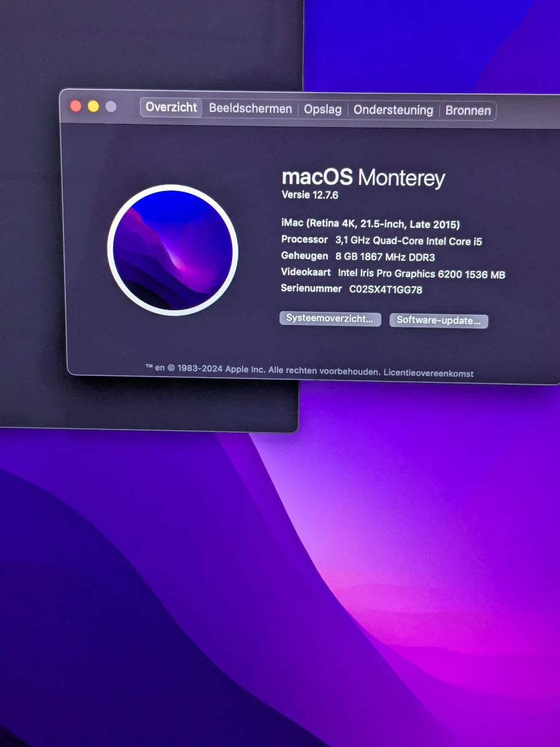
Task: Click the Software-update... button
Action: coord(439,321)
